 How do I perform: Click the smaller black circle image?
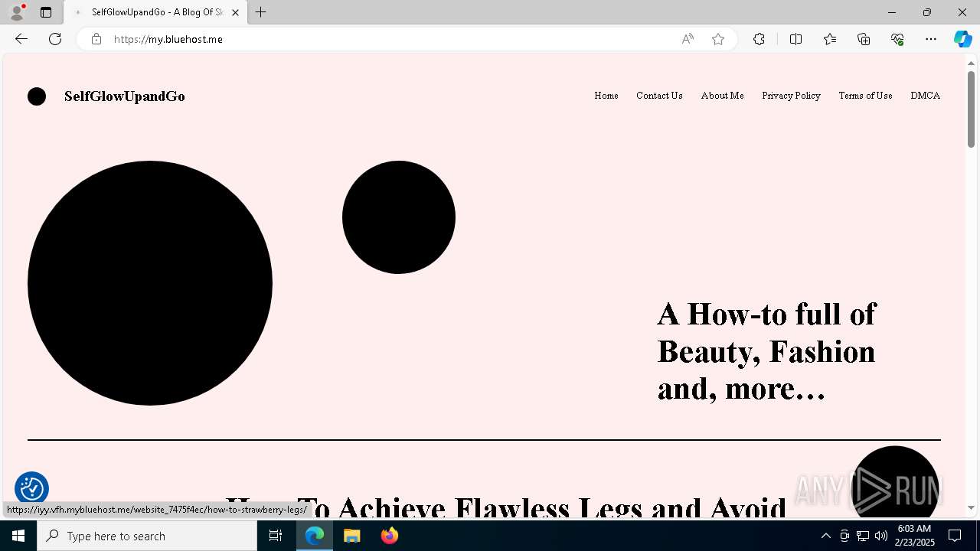[399, 217]
